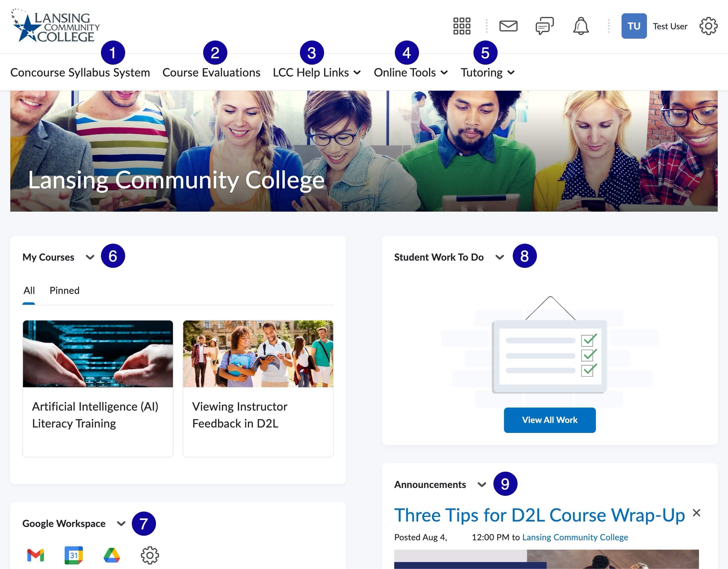Open Three Tips for D2L Course Wrap-Up
The image size is (728, 569).
pos(539,515)
